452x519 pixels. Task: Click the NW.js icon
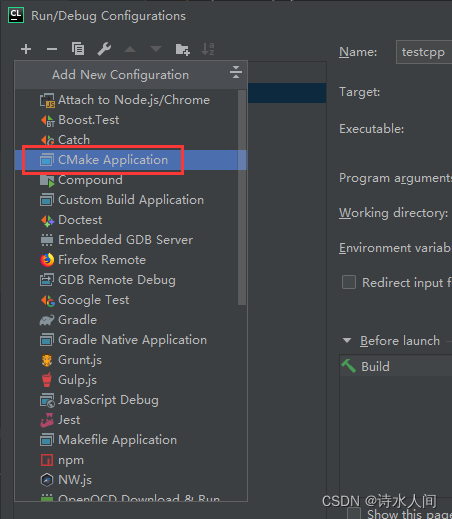click(x=47, y=480)
